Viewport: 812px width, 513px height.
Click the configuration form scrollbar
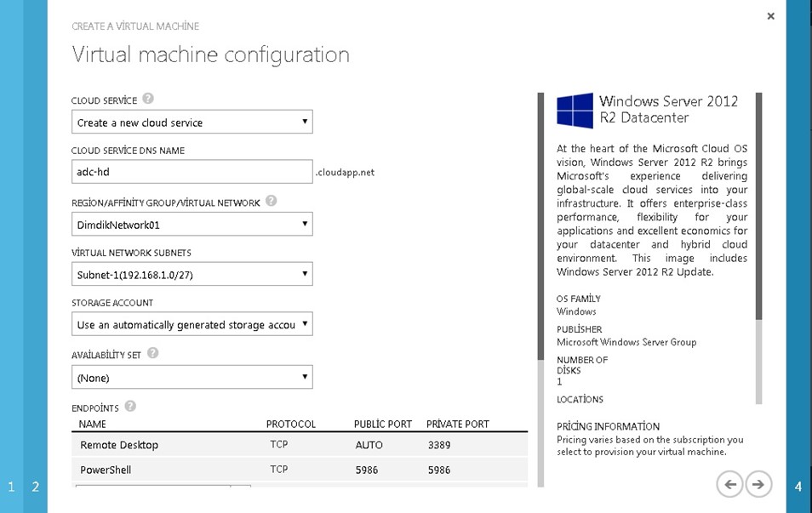point(540,226)
